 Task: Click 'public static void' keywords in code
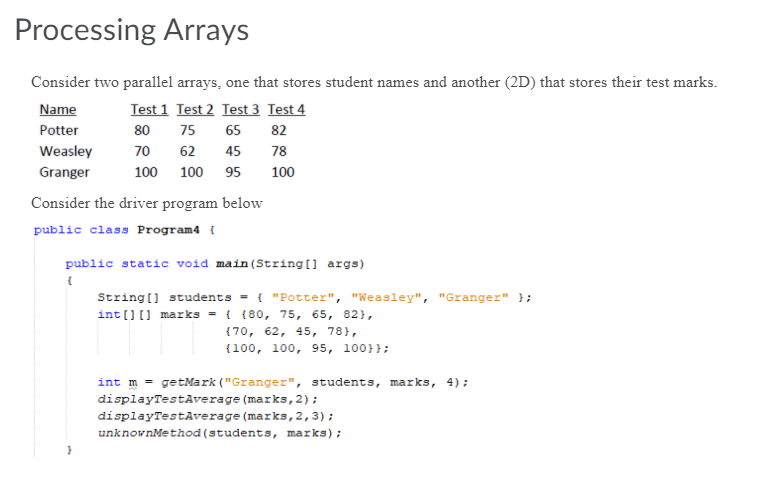(x=137, y=264)
